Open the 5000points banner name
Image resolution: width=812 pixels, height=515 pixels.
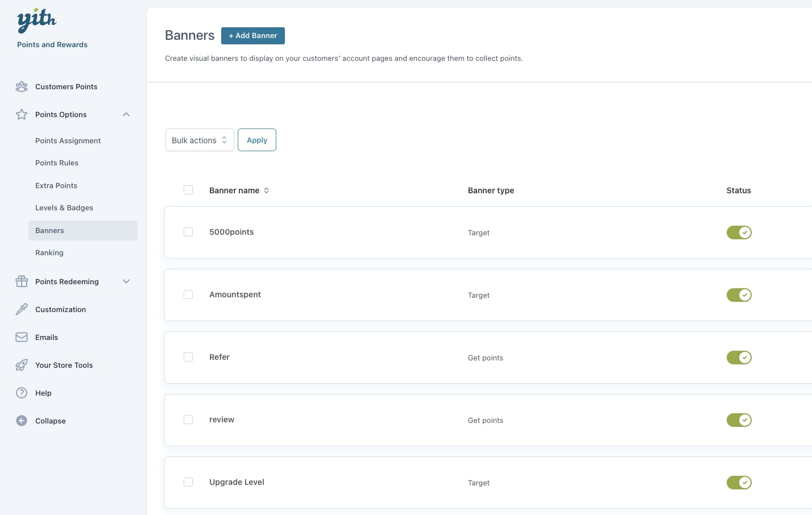(x=231, y=232)
